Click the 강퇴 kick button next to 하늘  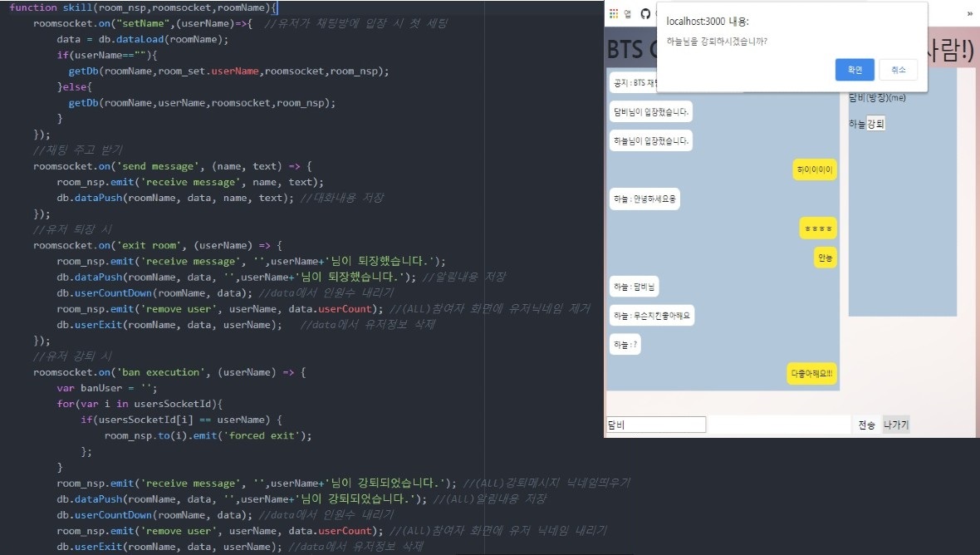click(x=876, y=124)
